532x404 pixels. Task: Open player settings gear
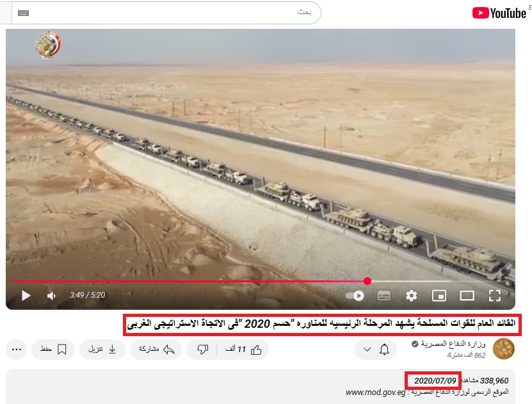(411, 295)
